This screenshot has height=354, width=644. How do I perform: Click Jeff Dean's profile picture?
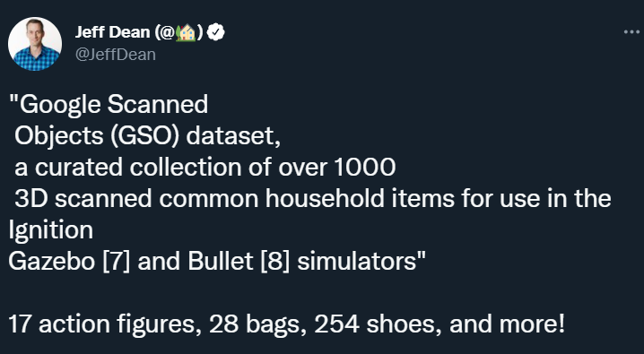coord(35,44)
